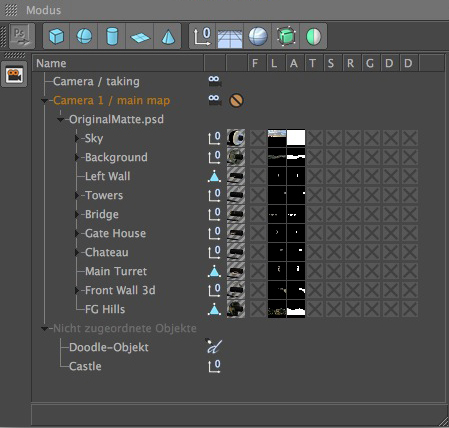Add a plane primitive object
The image size is (449, 428).
tap(140, 36)
